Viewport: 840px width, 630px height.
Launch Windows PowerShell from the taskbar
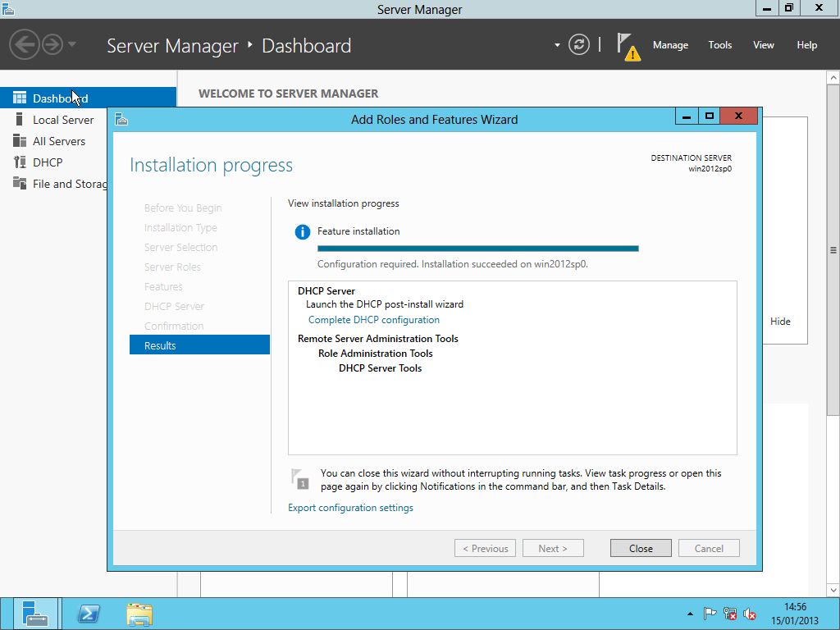click(x=89, y=614)
